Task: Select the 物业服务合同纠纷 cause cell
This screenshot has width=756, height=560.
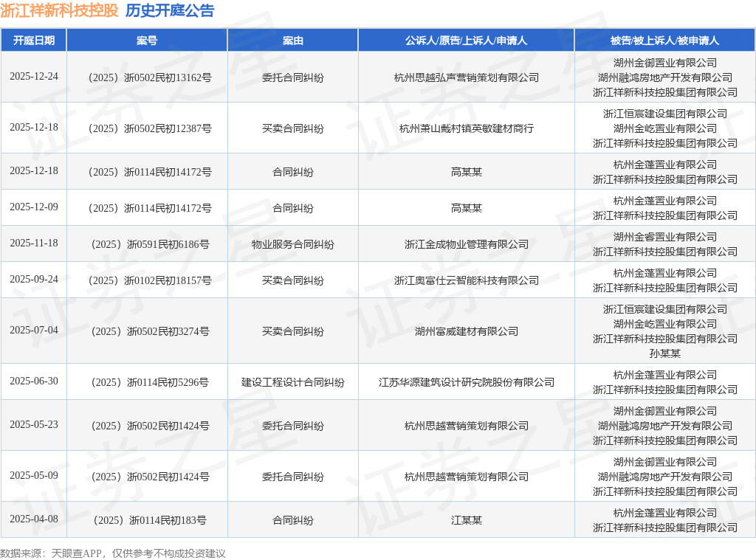Action: tap(292, 244)
